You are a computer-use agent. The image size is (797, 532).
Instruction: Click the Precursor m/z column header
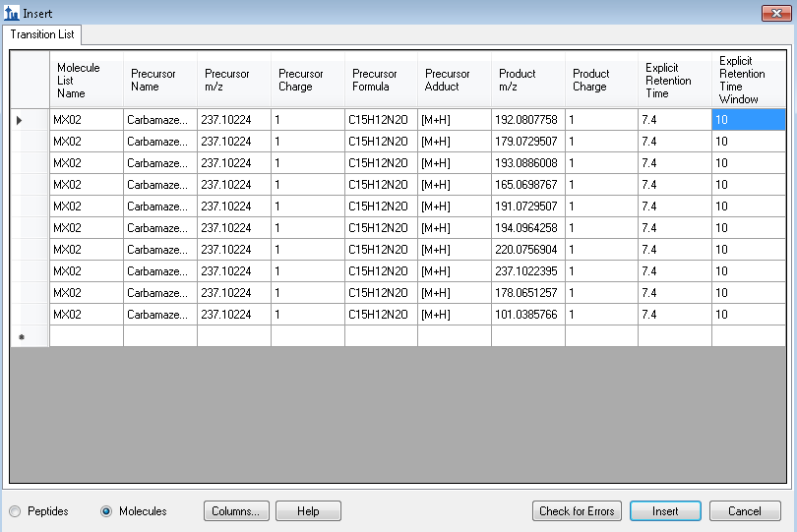pos(233,80)
